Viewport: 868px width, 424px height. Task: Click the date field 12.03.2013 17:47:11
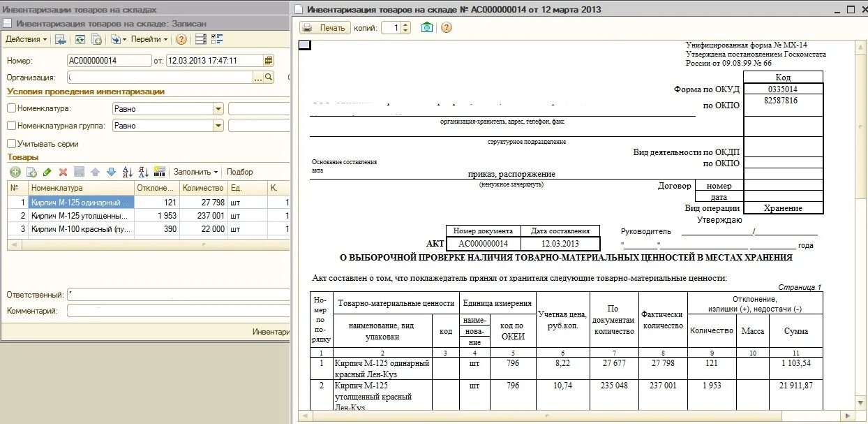pos(215,61)
